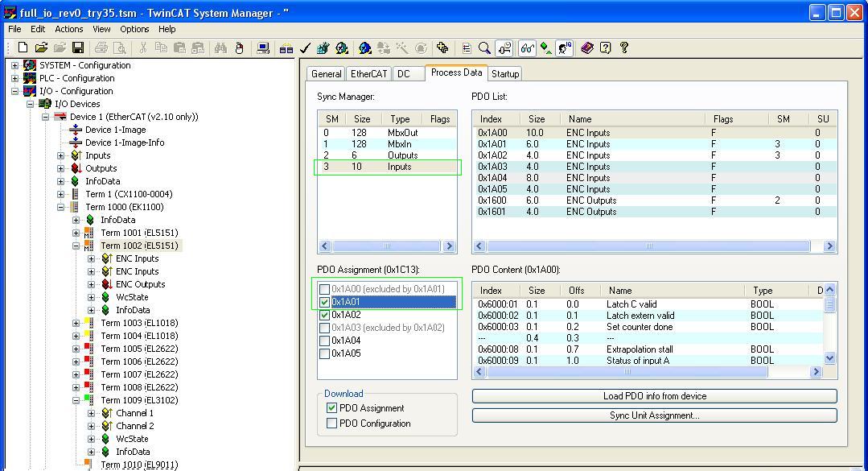Select ENC Outputs under Term 1002
This screenshot has width=868, height=471.
point(140,284)
